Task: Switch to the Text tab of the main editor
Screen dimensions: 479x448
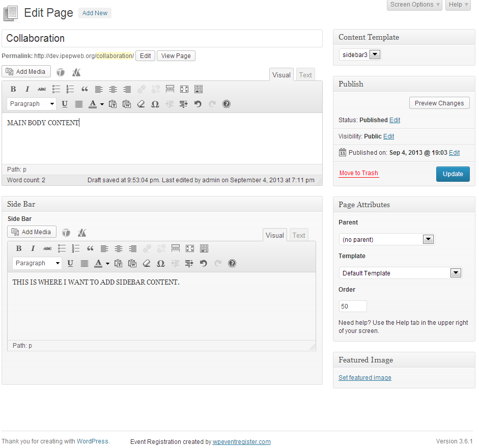Action: tap(305, 74)
